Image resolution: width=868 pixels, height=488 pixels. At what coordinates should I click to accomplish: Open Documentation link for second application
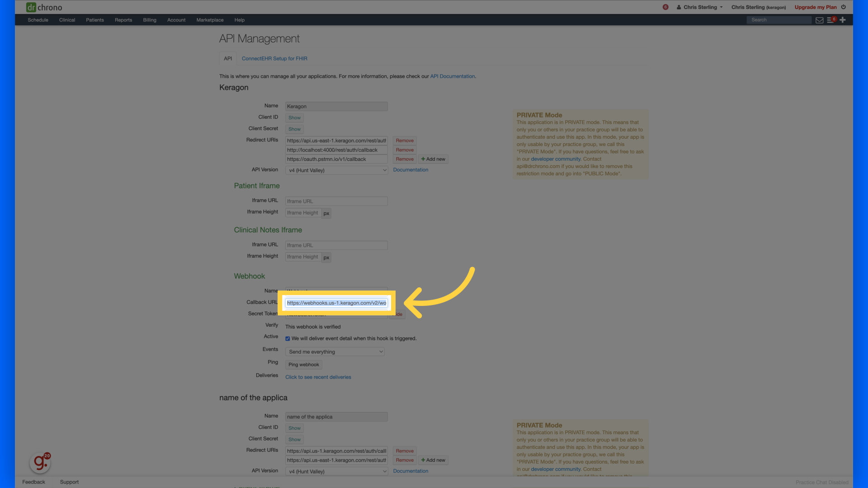click(x=410, y=471)
